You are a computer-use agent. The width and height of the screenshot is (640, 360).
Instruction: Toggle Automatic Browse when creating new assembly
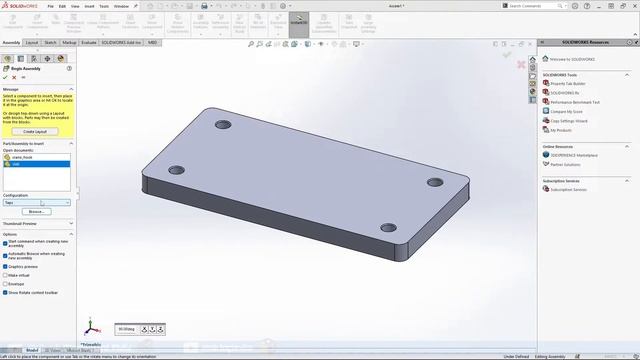coord(5,256)
